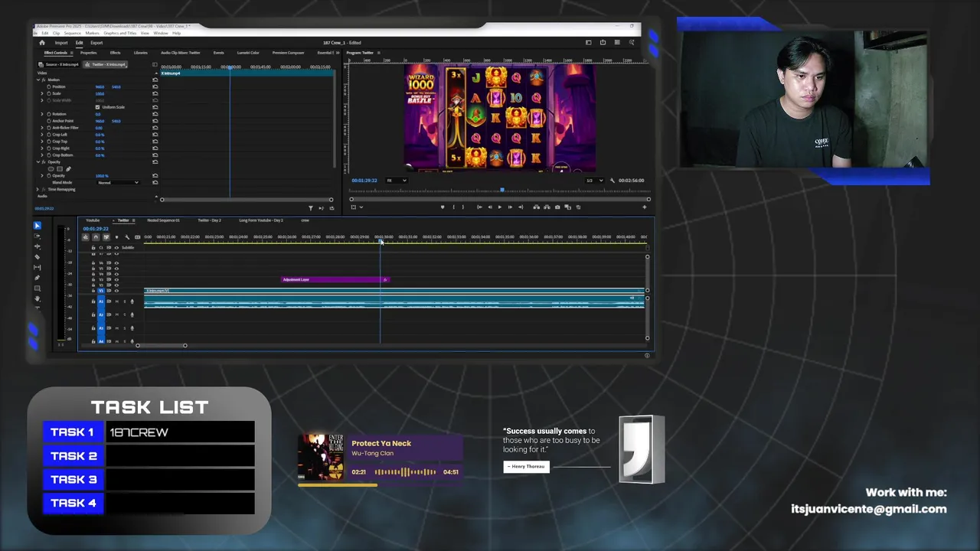
Task: Click the create rectangle mask icon under Opacity
Action: tap(60, 169)
